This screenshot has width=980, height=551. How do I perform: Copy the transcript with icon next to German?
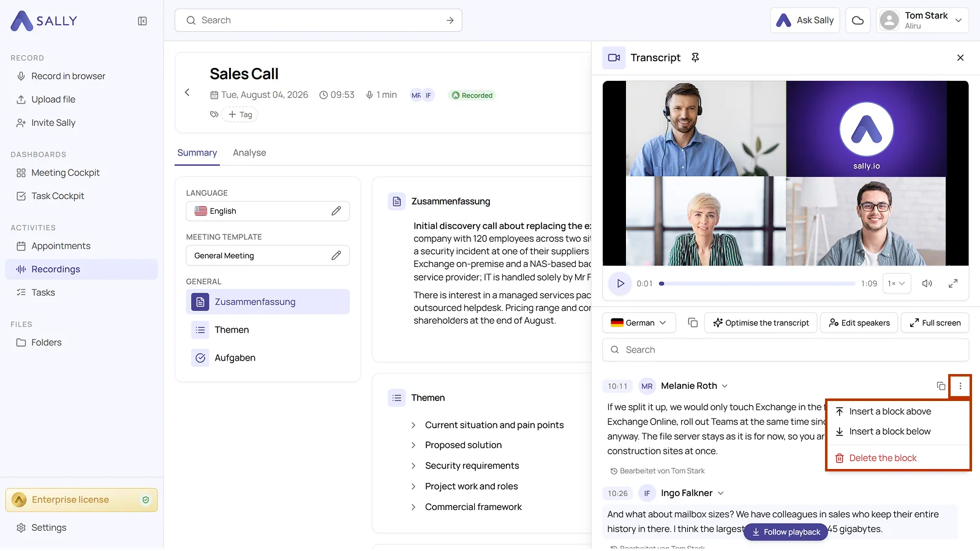point(693,323)
